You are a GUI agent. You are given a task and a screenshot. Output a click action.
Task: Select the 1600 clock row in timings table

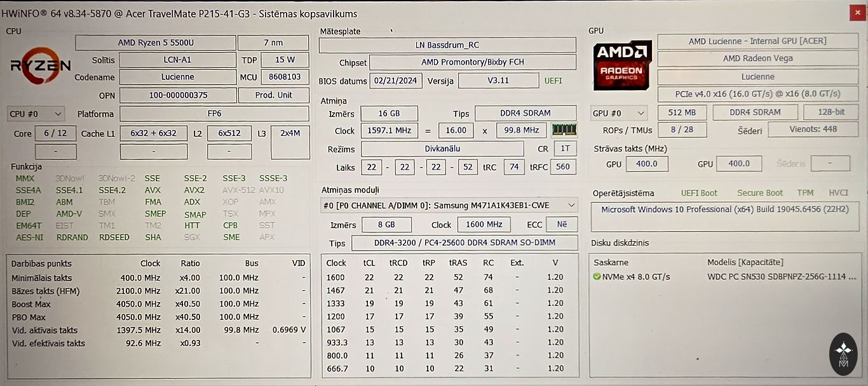click(x=445, y=277)
